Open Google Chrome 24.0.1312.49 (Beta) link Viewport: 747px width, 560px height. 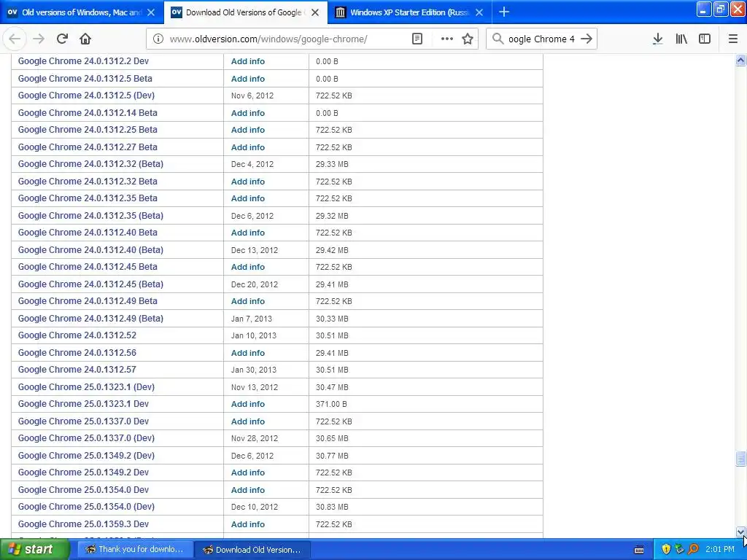coord(90,319)
